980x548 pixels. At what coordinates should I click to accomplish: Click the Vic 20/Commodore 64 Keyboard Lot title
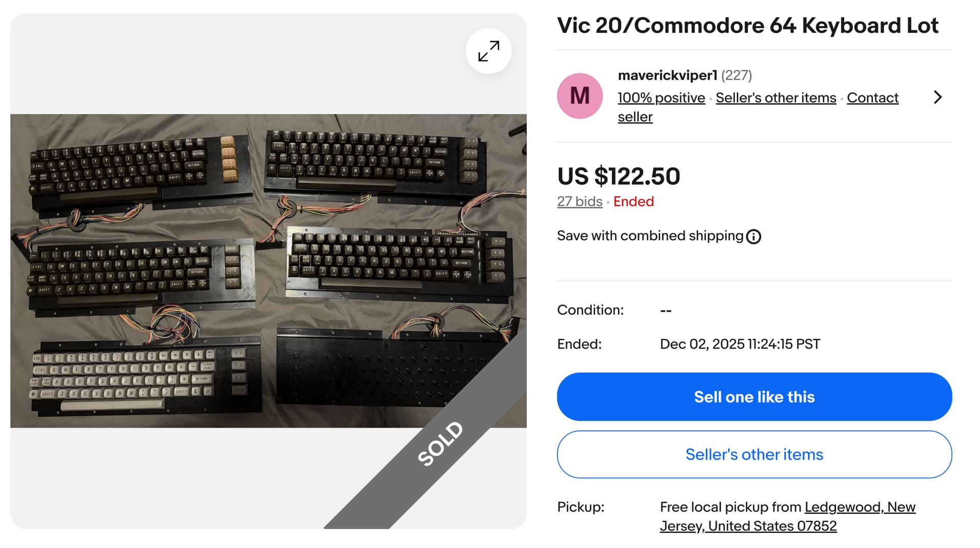pos(747,26)
